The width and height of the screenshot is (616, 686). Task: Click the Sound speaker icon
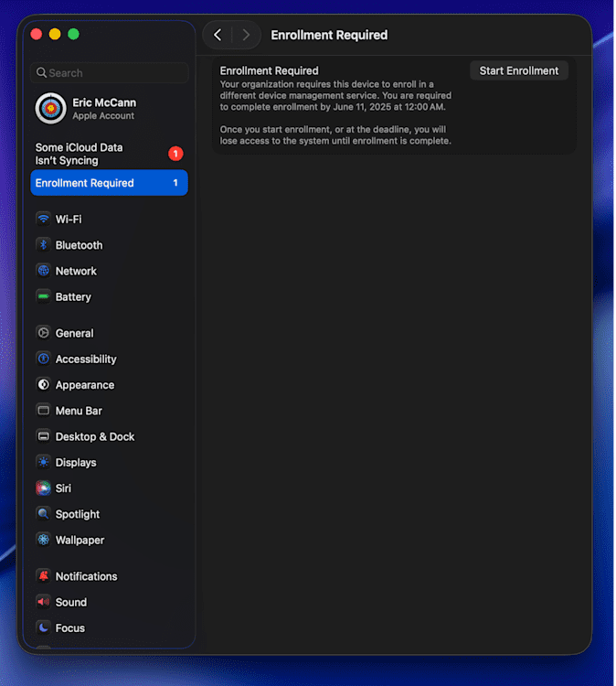point(43,602)
